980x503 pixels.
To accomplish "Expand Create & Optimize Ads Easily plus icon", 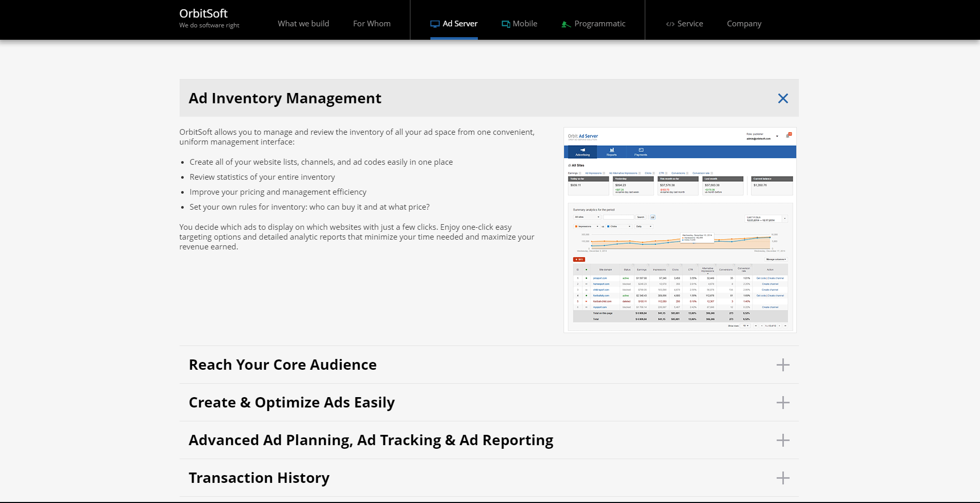I will click(x=783, y=402).
